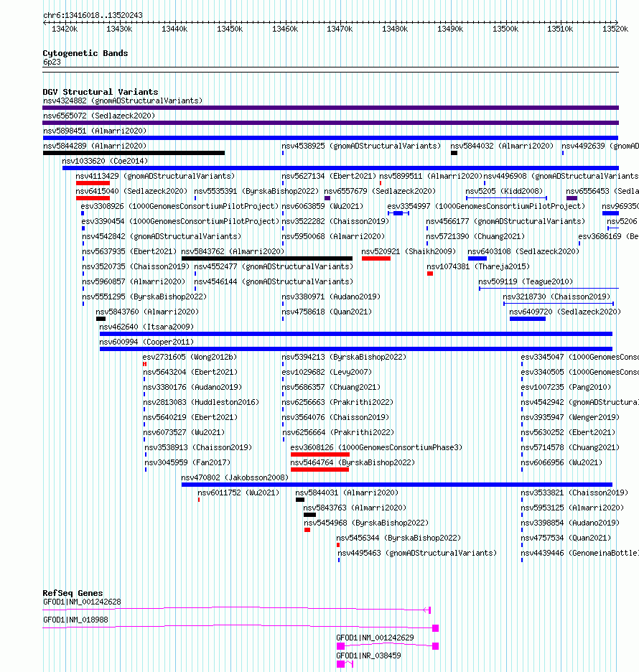
Task: Click nsv5627134 (Ebert2021) label
Action: [329, 176]
